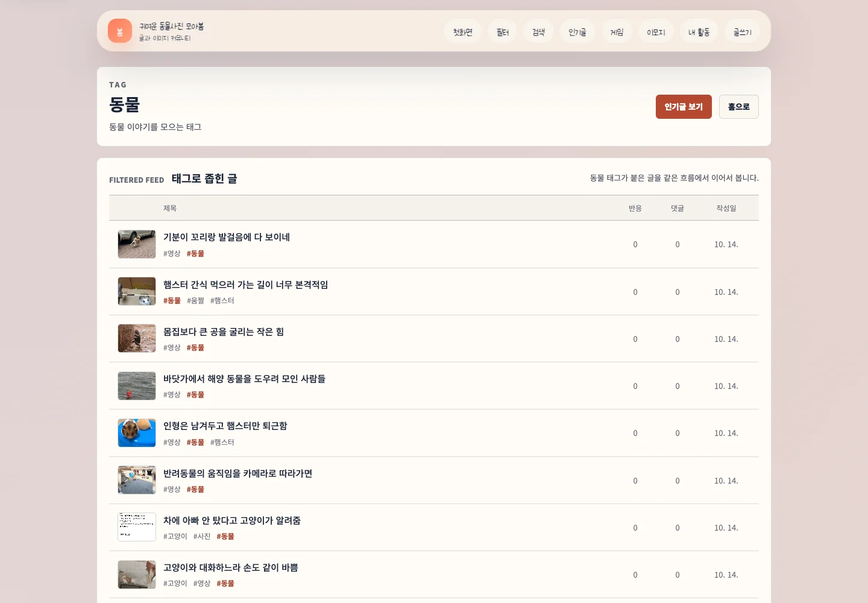Screen dimensions: 868x603
Task: Open post 바닷가에서 해양 동물을 도우려 모인 사람들
Action: (244, 379)
